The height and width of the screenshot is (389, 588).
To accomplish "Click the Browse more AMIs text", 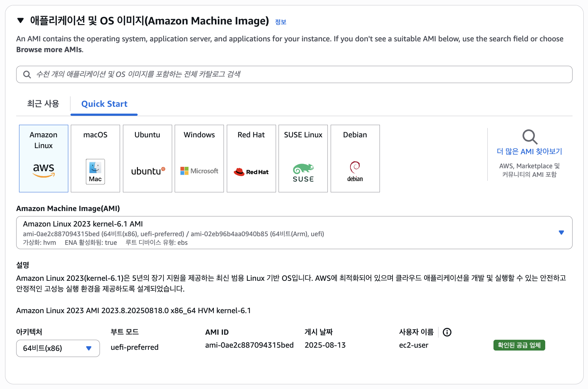I will pyautogui.click(x=49, y=50).
